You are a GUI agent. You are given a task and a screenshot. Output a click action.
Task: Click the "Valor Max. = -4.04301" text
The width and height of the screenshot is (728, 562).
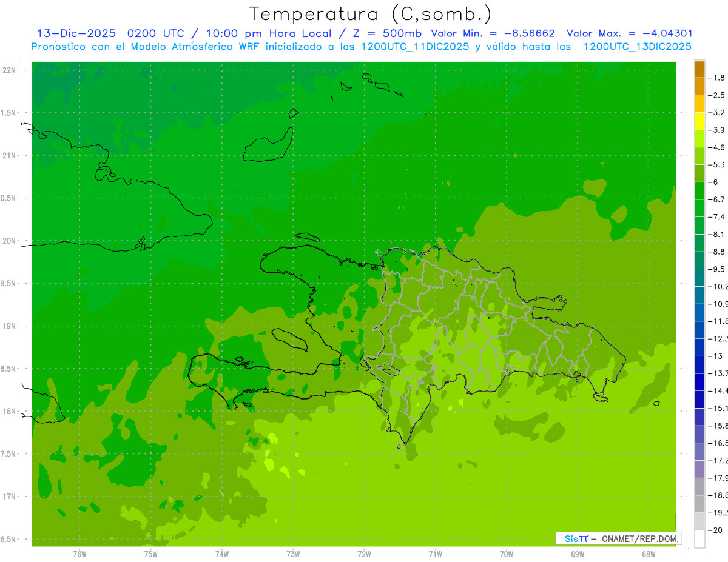point(630,33)
